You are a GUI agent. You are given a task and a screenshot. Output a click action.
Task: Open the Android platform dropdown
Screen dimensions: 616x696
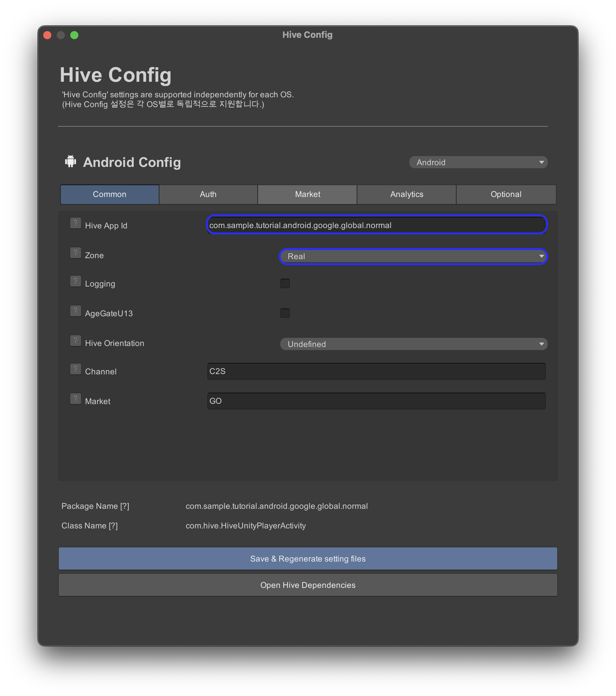(x=478, y=163)
